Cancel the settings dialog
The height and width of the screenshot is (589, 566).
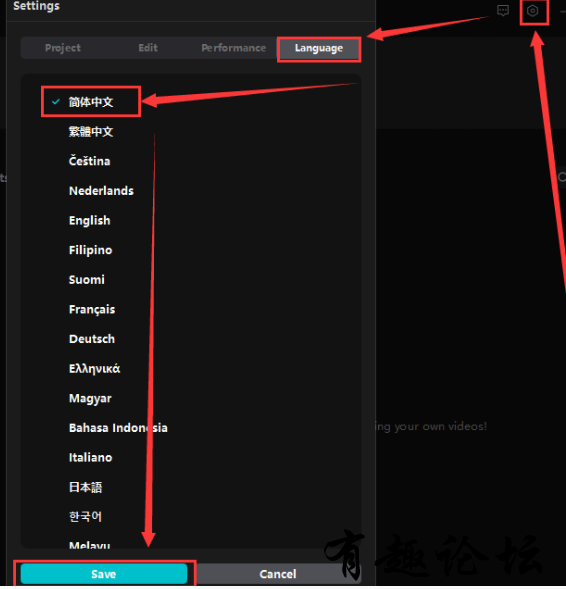(278, 574)
